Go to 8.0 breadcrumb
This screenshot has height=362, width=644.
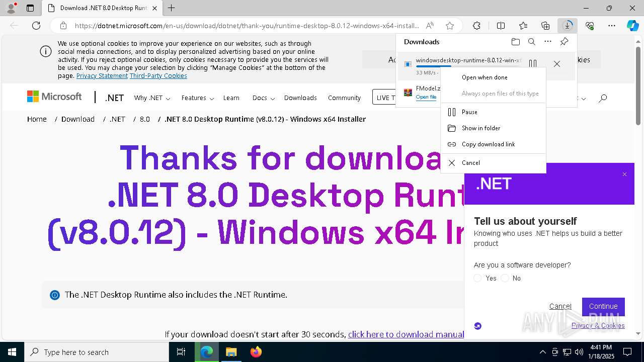tap(145, 119)
